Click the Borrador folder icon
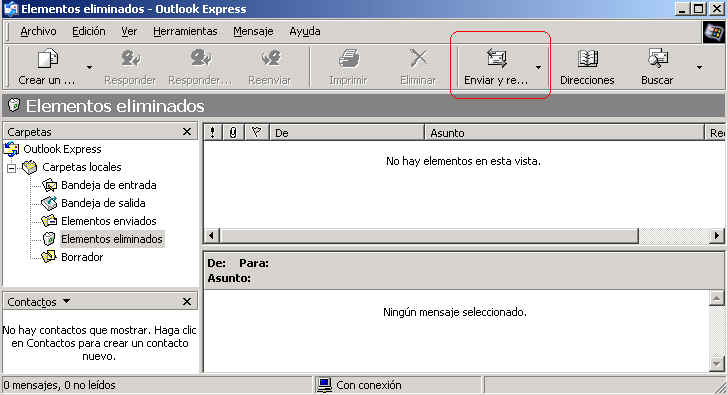The height and width of the screenshot is (395, 728). pos(49,257)
